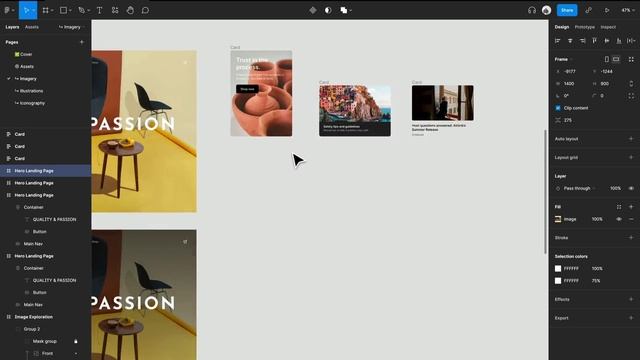
Task: Click the mask contrast icon in toolbar
Action: [x=328, y=10]
